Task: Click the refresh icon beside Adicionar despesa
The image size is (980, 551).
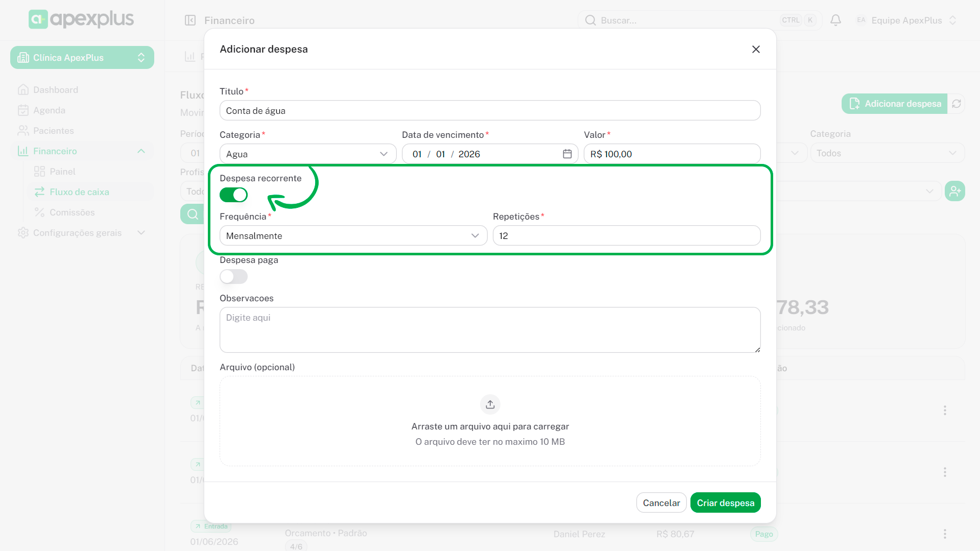Action: (957, 104)
